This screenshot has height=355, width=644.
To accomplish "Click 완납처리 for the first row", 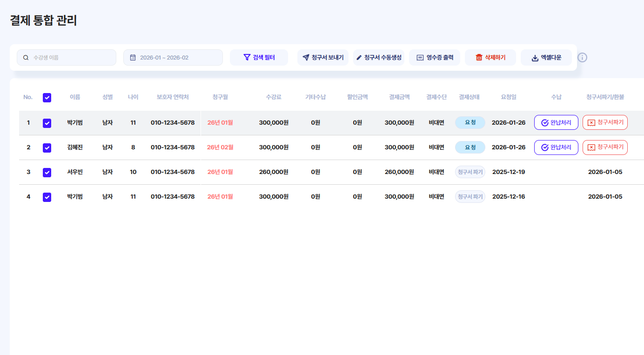I will click(556, 122).
